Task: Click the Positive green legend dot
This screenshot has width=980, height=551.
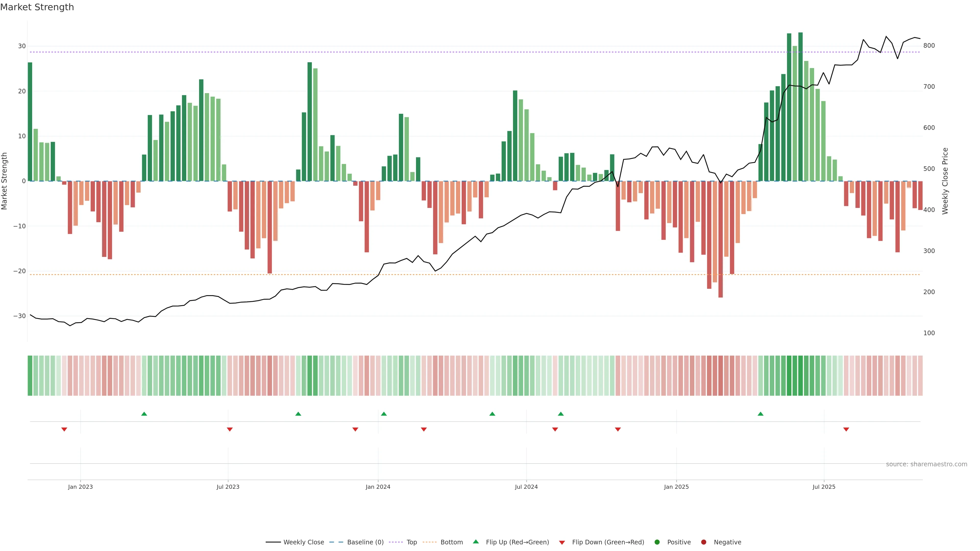Action: pyautogui.click(x=657, y=542)
